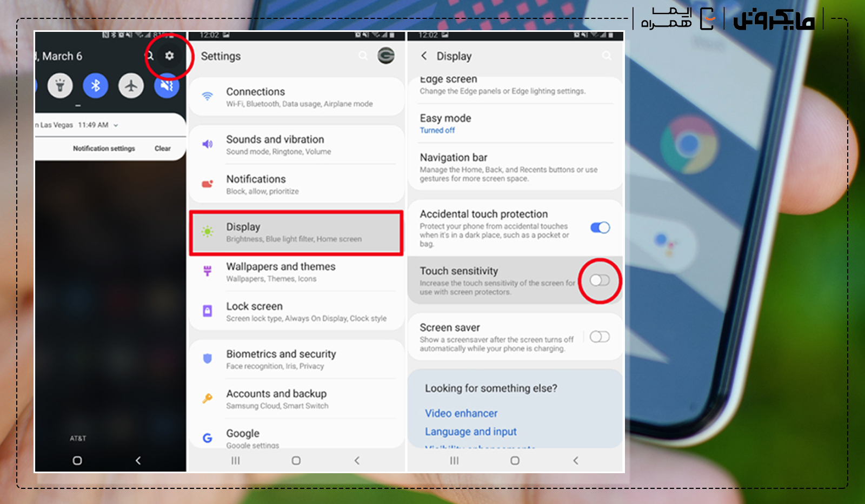Image resolution: width=865 pixels, height=504 pixels.
Task: Open Wallpapers and themes
Action: click(x=297, y=272)
